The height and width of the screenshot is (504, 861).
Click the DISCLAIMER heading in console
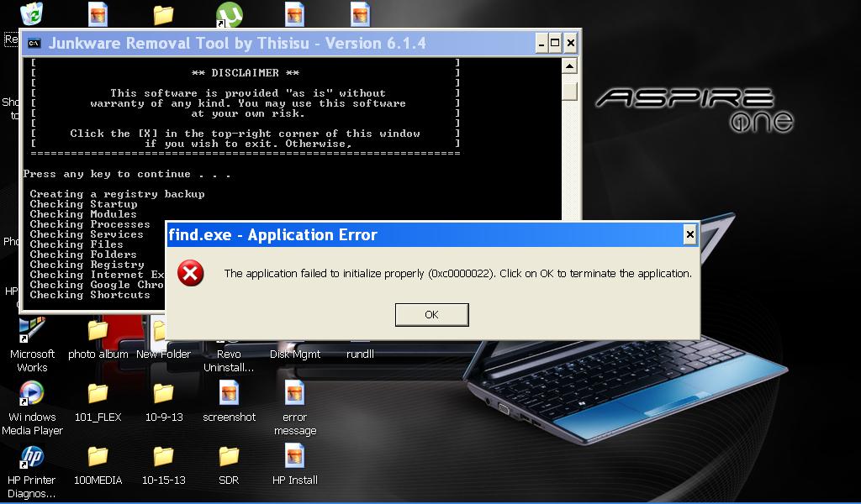click(246, 73)
